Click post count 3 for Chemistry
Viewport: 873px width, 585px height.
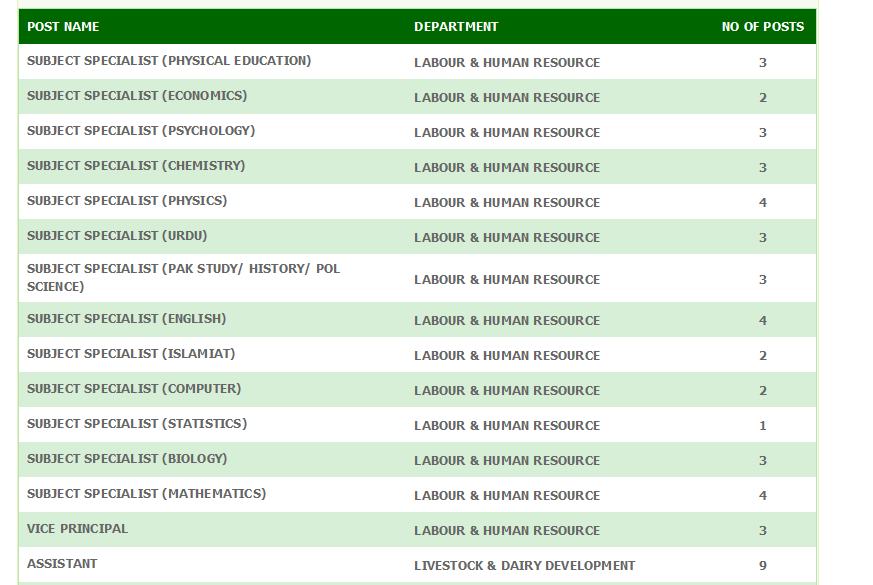coord(763,168)
